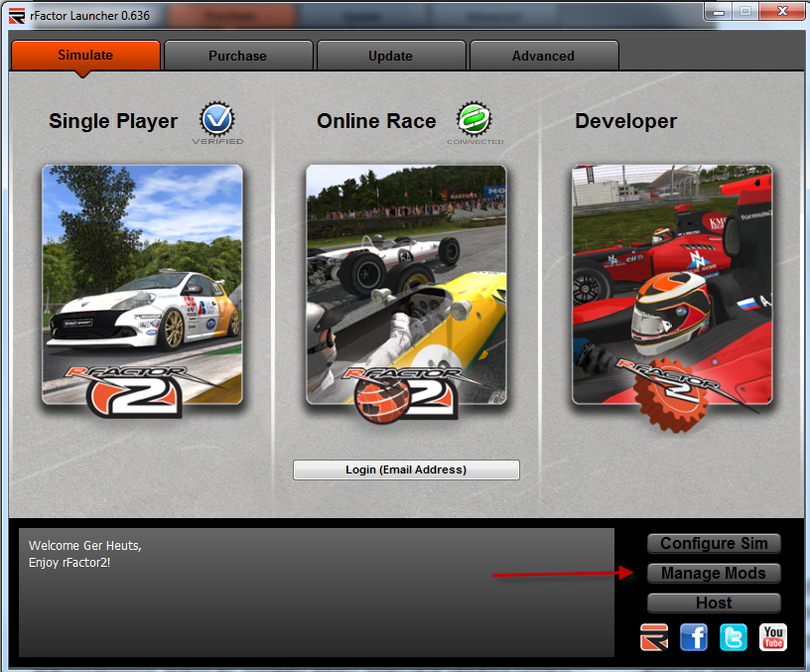810x672 pixels.
Task: Open the Update tab
Action: click(391, 56)
